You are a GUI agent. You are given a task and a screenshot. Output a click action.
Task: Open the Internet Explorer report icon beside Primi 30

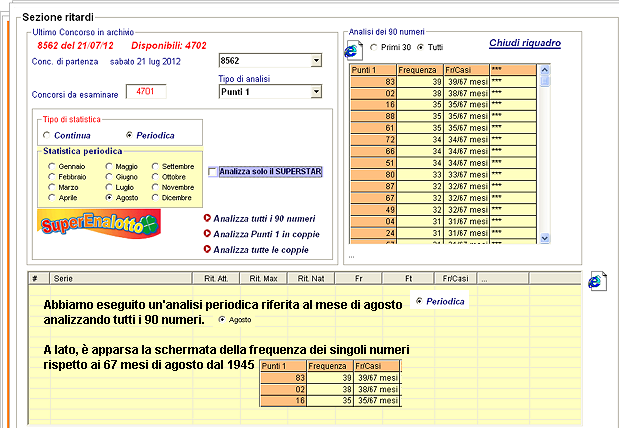coord(353,50)
